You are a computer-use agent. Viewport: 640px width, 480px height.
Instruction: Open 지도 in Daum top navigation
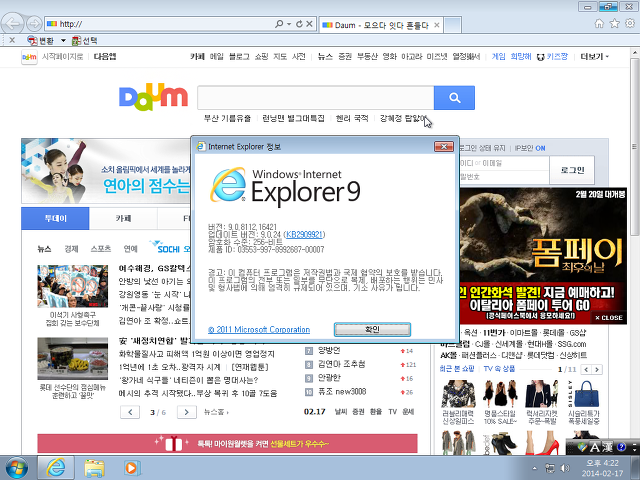click(x=280, y=57)
